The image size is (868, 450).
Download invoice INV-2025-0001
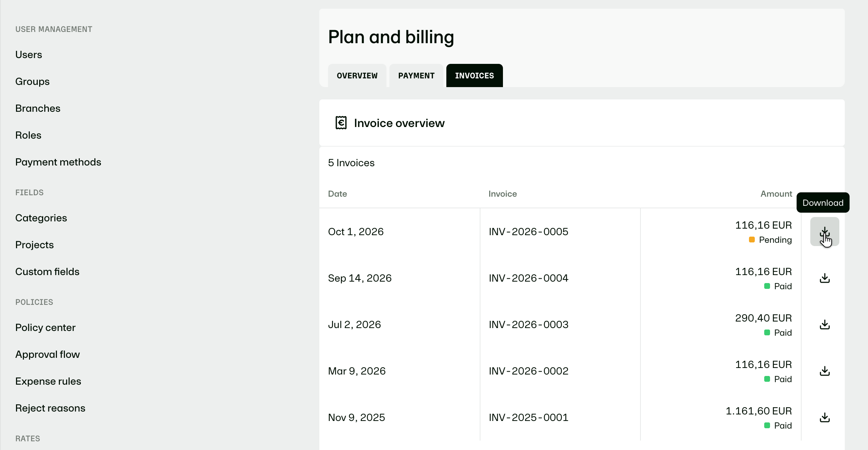(x=824, y=417)
